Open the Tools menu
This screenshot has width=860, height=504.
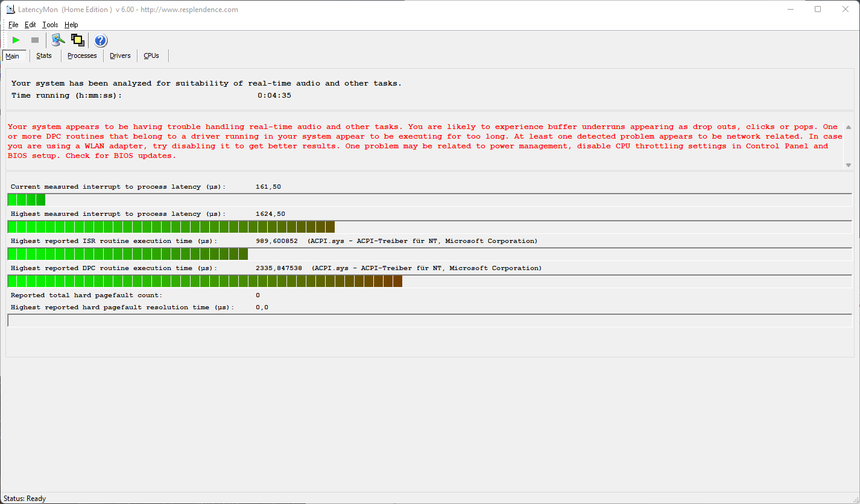pos(50,25)
